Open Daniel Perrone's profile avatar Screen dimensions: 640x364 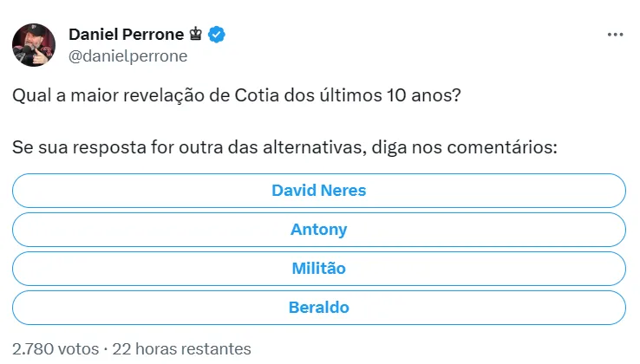[x=35, y=45]
